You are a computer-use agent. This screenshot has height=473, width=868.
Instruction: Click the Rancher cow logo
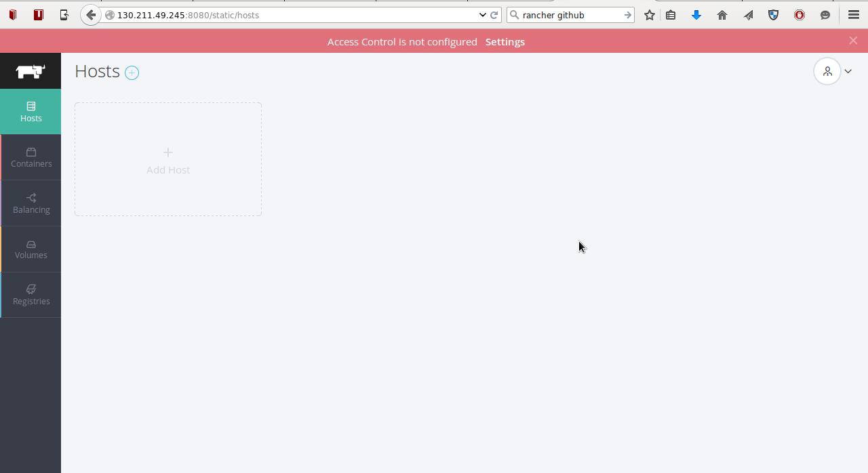(31, 71)
